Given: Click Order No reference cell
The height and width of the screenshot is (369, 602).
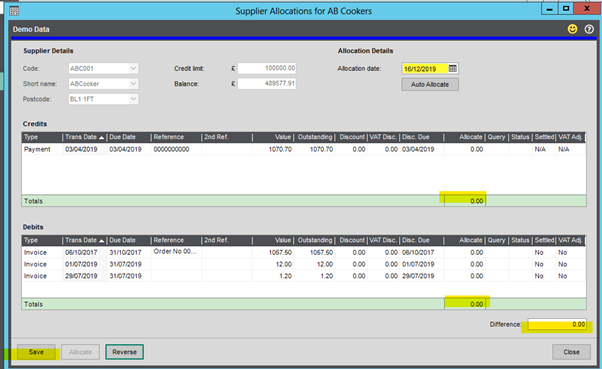Looking at the screenshot, I should 175,252.
